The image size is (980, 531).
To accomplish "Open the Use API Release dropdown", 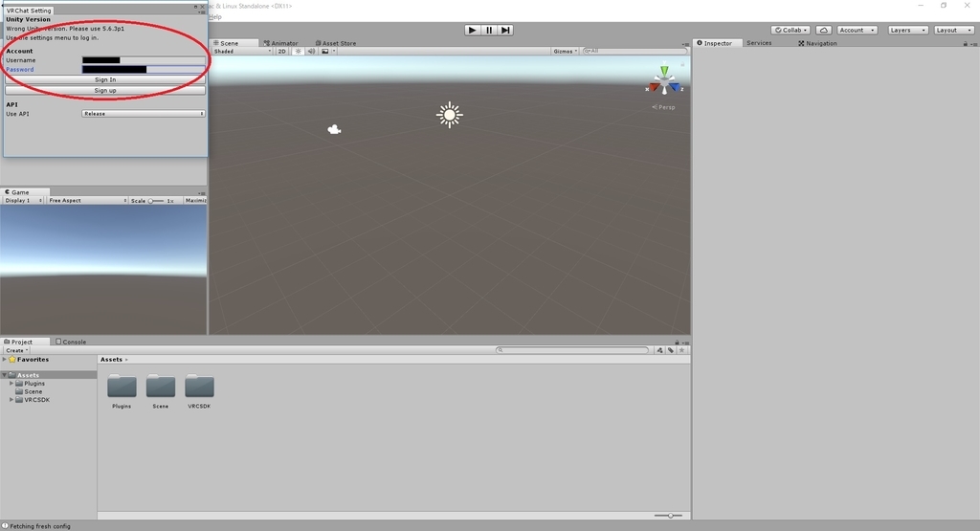I will (x=144, y=114).
